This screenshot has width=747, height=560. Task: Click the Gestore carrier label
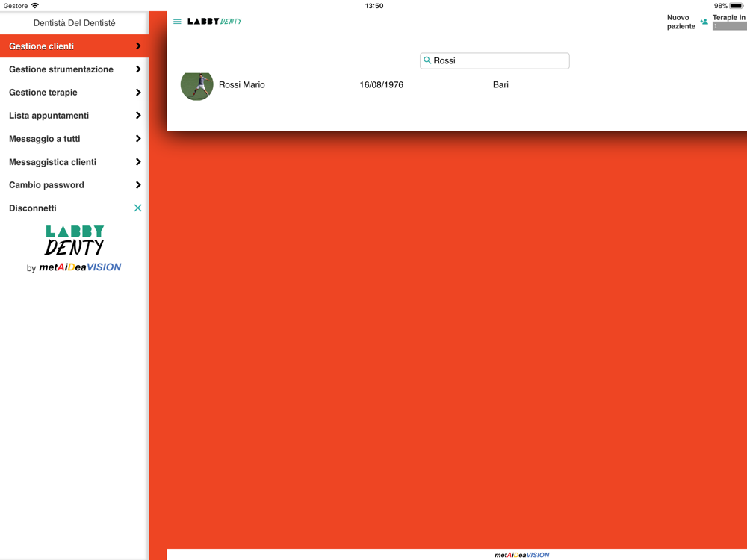pos(16,6)
